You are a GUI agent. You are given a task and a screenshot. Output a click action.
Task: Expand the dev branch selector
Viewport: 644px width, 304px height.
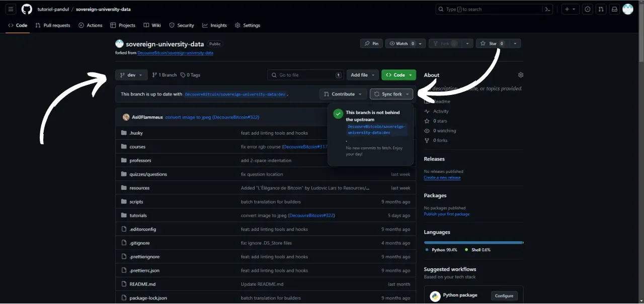pos(131,75)
